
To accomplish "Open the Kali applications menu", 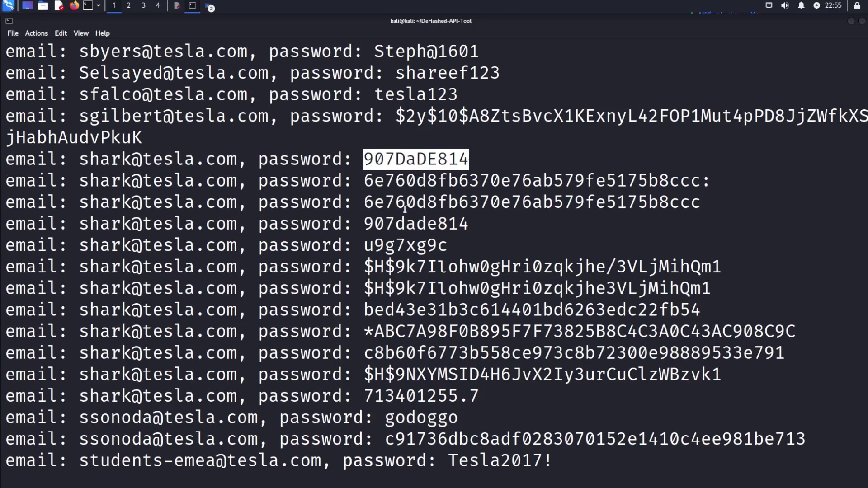I will (8, 5).
